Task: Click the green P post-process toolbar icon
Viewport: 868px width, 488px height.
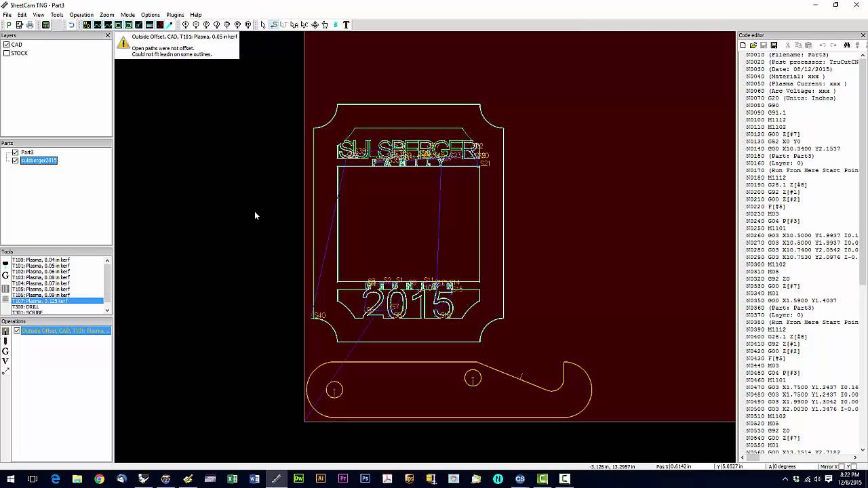Action: 9,25
